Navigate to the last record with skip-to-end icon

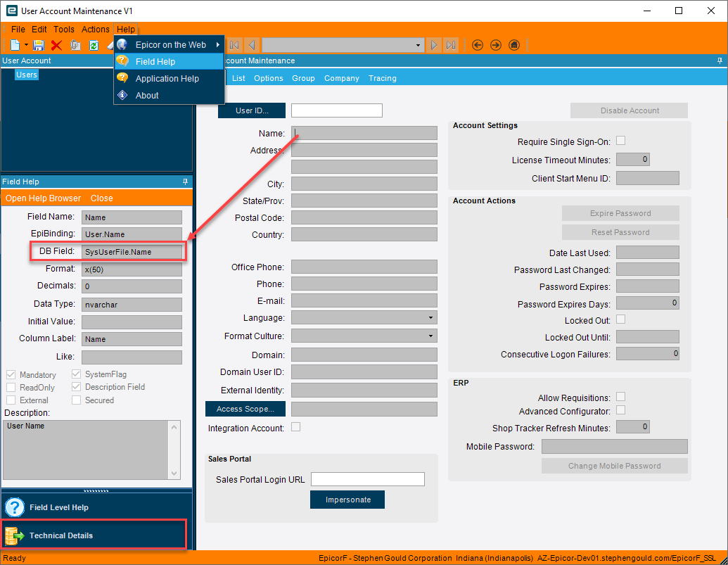click(451, 44)
